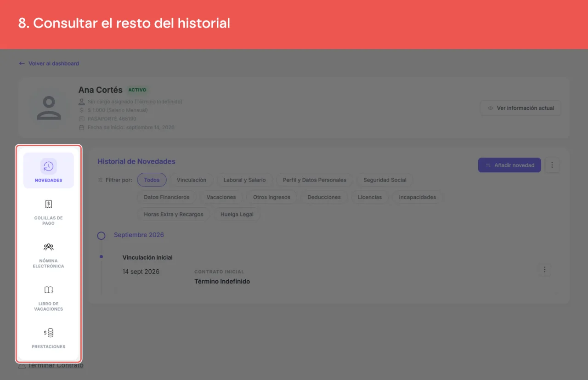Click the back arrow beside Volver al dashboard

pos(22,63)
